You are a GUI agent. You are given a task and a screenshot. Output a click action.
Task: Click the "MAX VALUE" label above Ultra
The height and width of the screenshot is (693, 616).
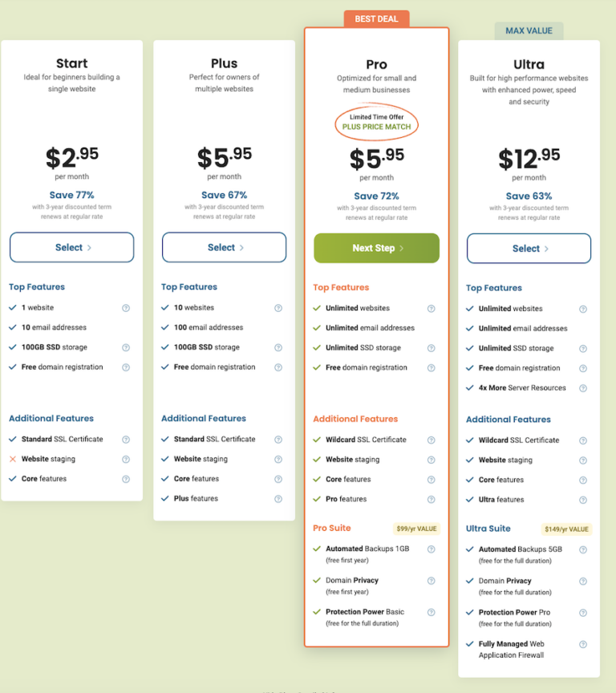(529, 30)
